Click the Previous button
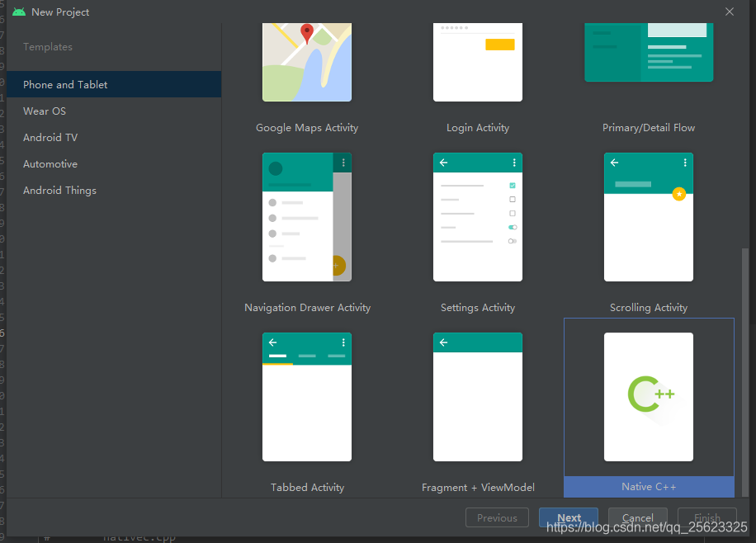756x543 pixels. [497, 517]
